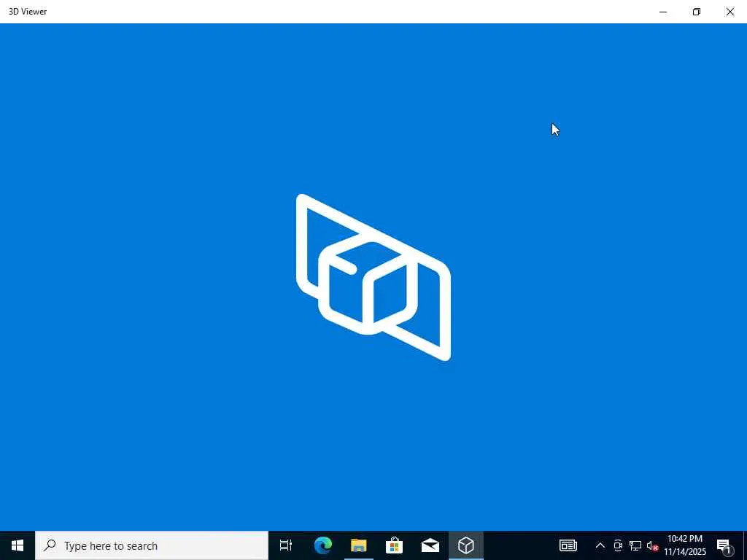Open the Mail app from taskbar
Screen dimensions: 747x560
click(x=430, y=545)
